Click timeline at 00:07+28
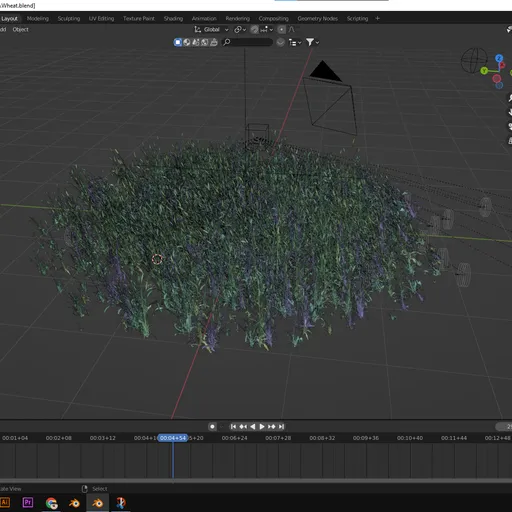 [278, 438]
